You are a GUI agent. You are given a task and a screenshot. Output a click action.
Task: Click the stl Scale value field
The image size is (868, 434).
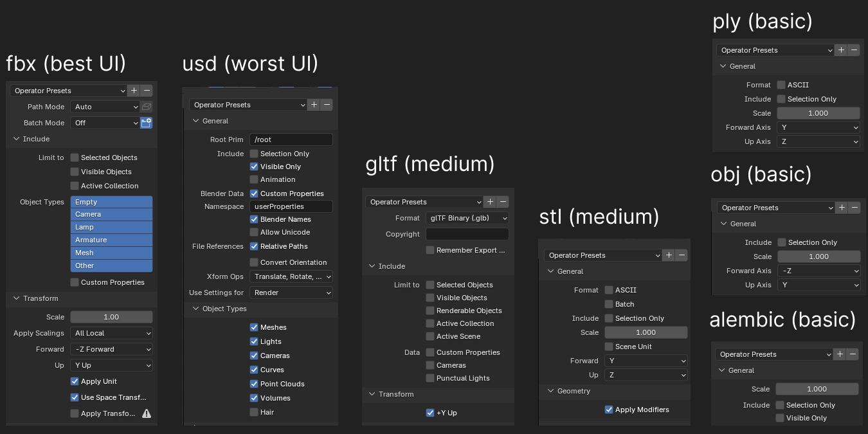tap(646, 332)
